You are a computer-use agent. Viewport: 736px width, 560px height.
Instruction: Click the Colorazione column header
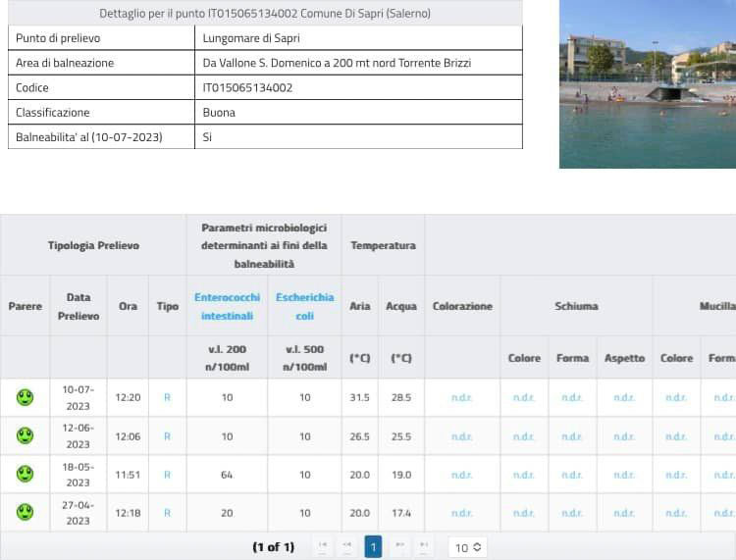(x=462, y=306)
